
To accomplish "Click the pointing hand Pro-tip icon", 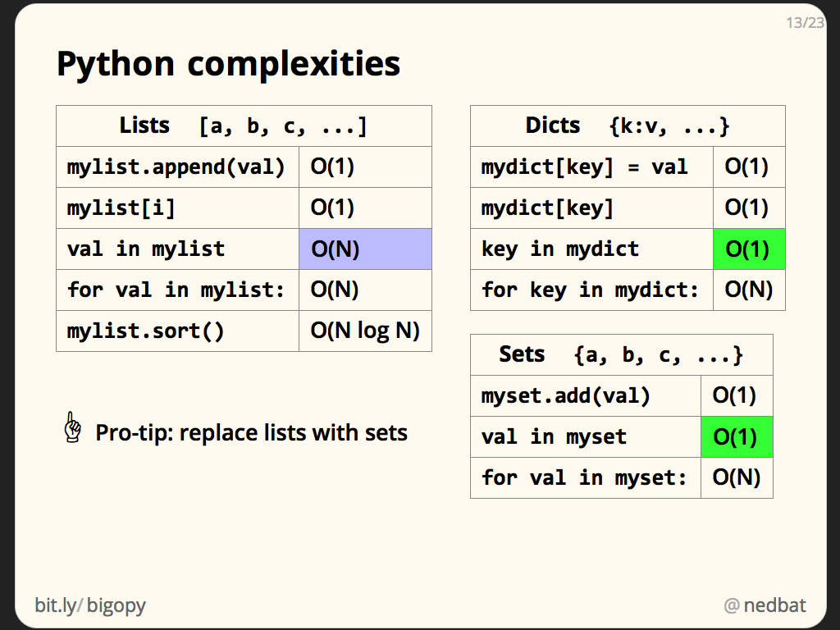I will coord(73,428).
